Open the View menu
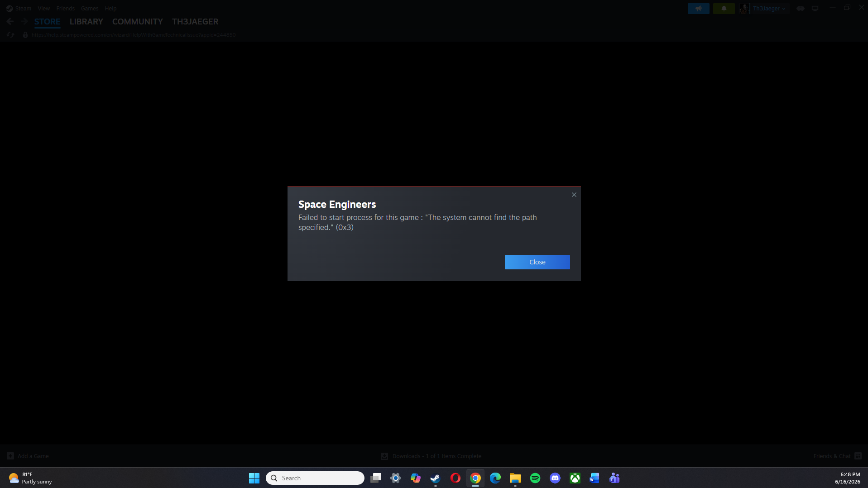Screen dimensions: 868x488 (x=44, y=8)
